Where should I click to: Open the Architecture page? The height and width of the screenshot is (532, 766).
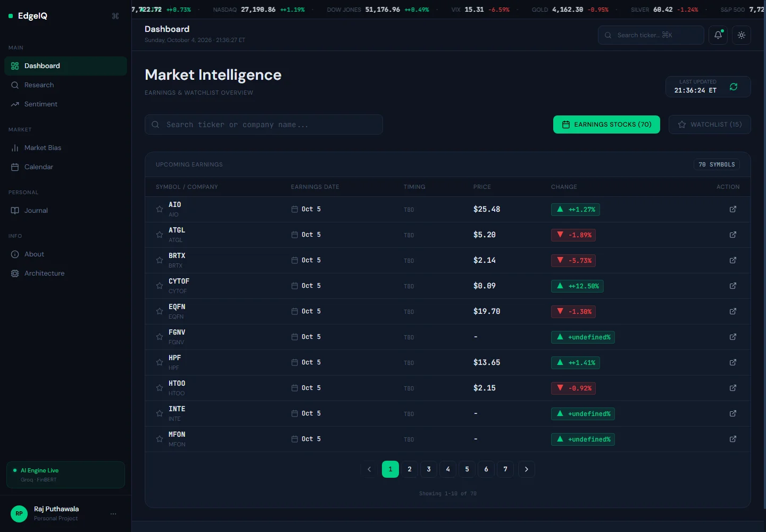(x=65, y=273)
